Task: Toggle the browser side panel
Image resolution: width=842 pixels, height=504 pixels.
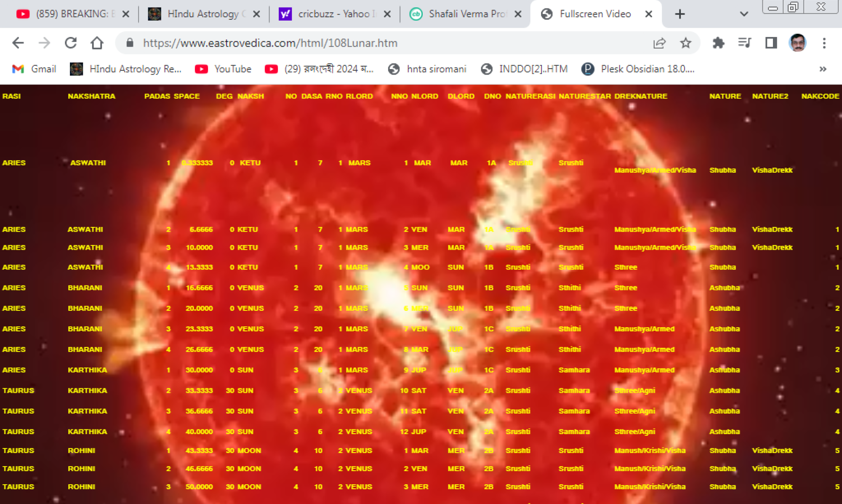Action: pyautogui.click(x=771, y=43)
